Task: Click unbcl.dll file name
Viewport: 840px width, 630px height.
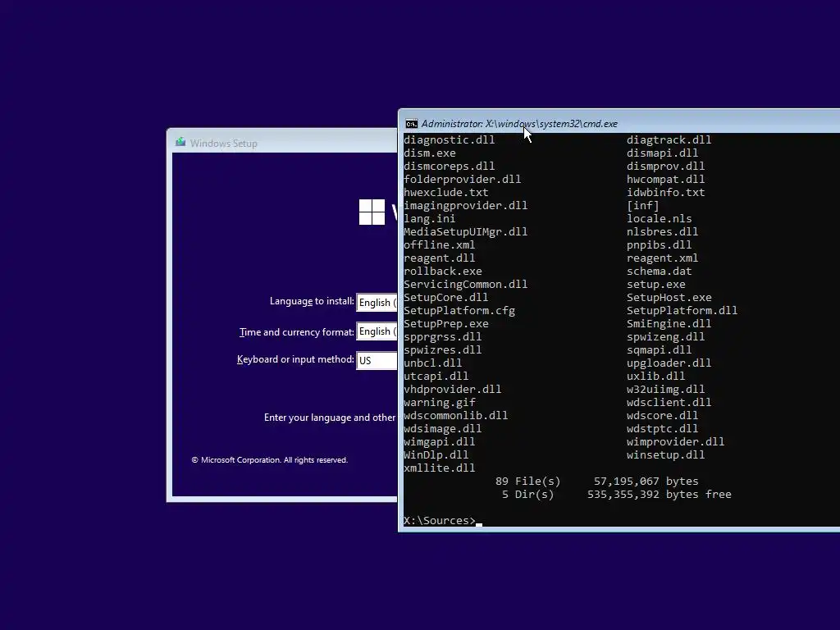Action: pos(433,363)
